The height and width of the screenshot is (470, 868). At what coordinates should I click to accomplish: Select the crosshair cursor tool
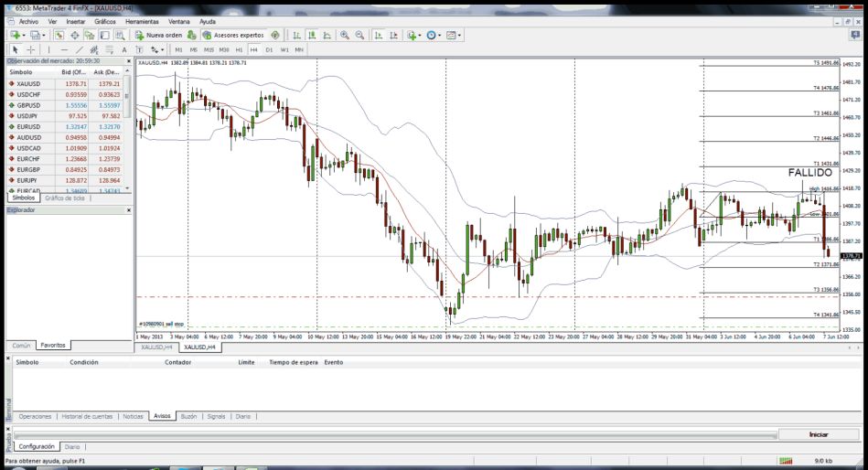point(30,49)
